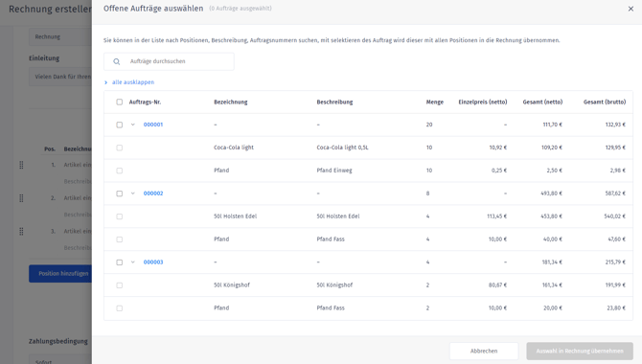This screenshot has width=642, height=364.
Task: Click net total 109,20 € cell
Action: click(552, 148)
